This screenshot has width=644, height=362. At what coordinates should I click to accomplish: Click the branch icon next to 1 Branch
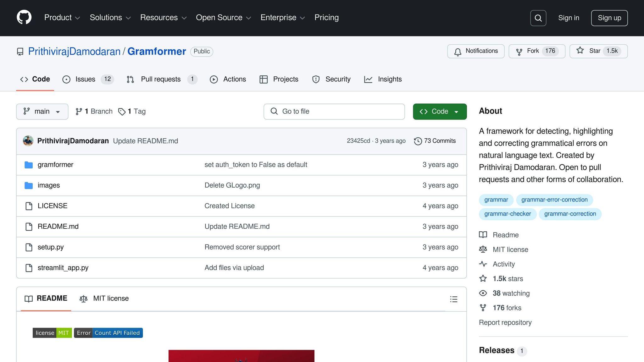pos(78,111)
